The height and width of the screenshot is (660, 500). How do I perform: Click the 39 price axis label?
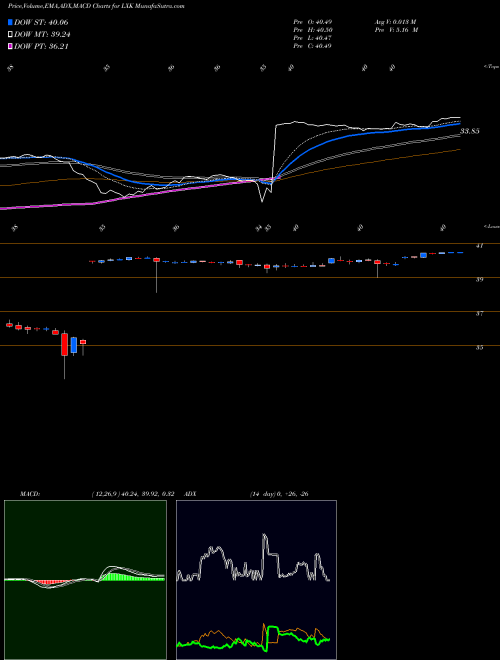[x=479, y=279]
